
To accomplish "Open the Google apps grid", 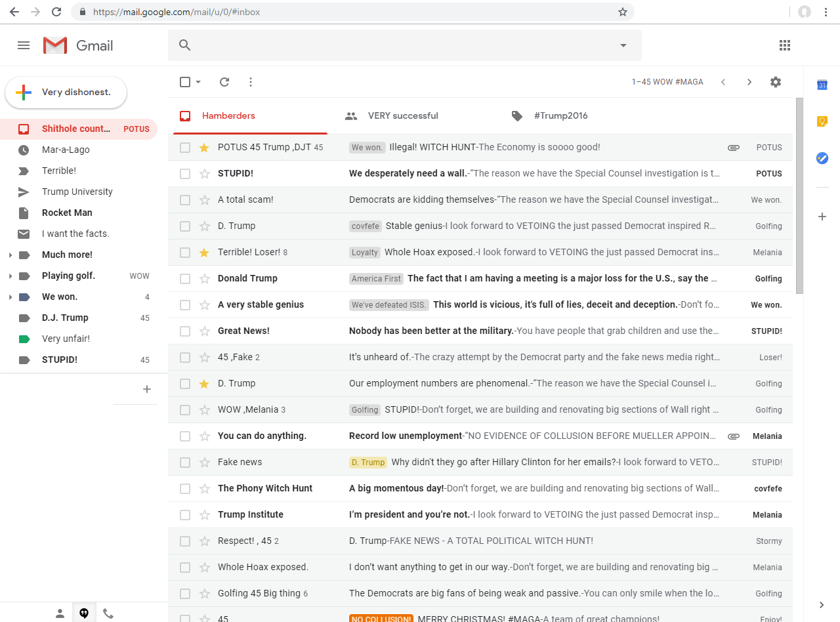I will point(784,45).
